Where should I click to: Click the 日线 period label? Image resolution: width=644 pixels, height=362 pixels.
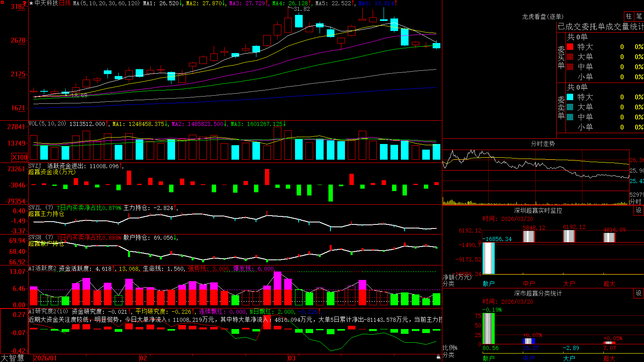(65, 3)
